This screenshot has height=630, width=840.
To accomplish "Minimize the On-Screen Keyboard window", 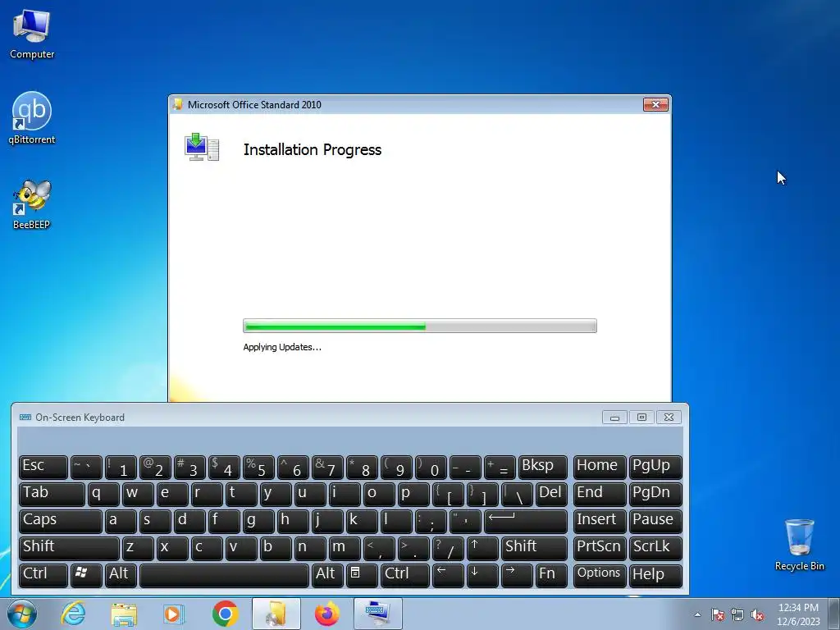I will (614, 418).
